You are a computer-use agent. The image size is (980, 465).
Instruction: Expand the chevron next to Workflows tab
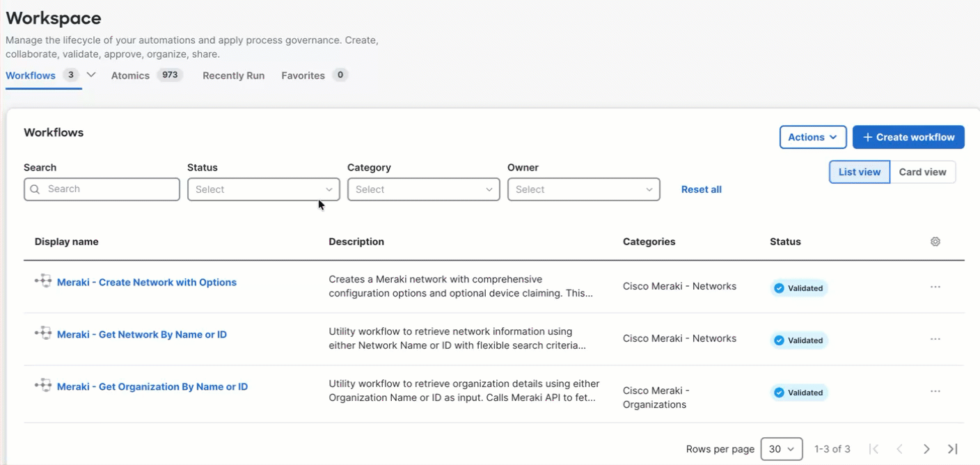point(90,74)
